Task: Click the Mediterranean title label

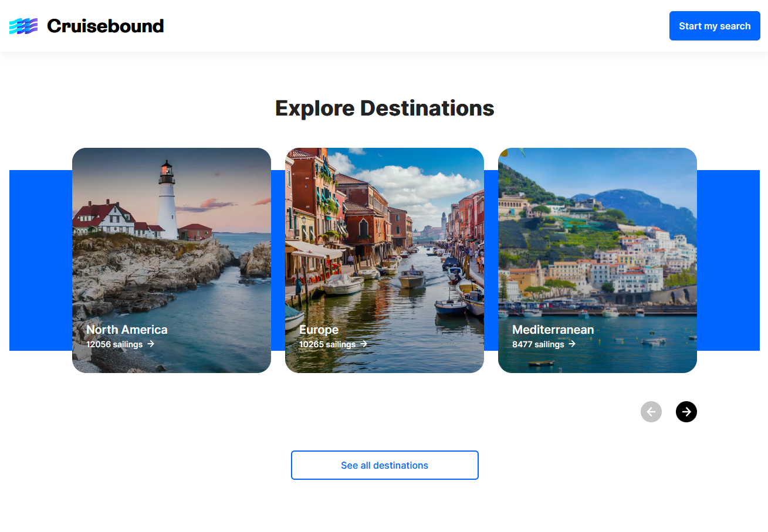Action: click(553, 330)
